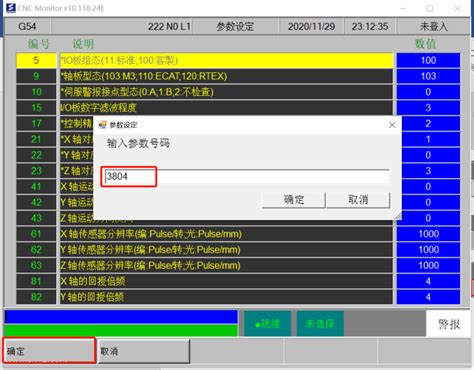474x370 pixels.
Task: Click parameter number 9 cell
Action: (36, 76)
